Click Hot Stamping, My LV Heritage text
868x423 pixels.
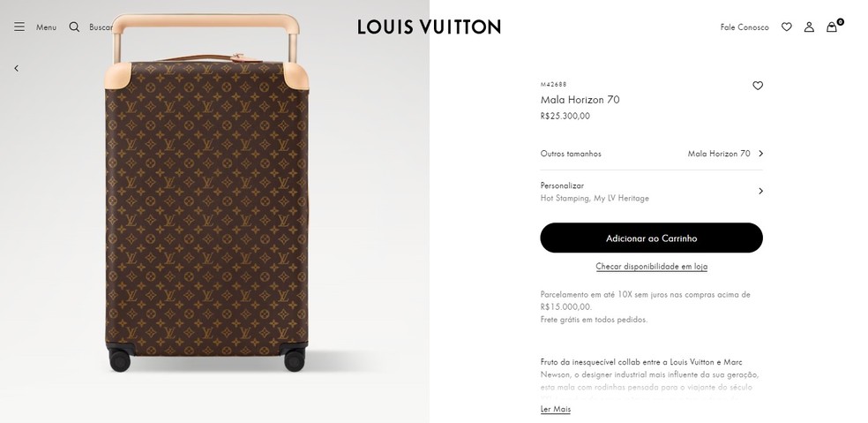pyautogui.click(x=595, y=199)
